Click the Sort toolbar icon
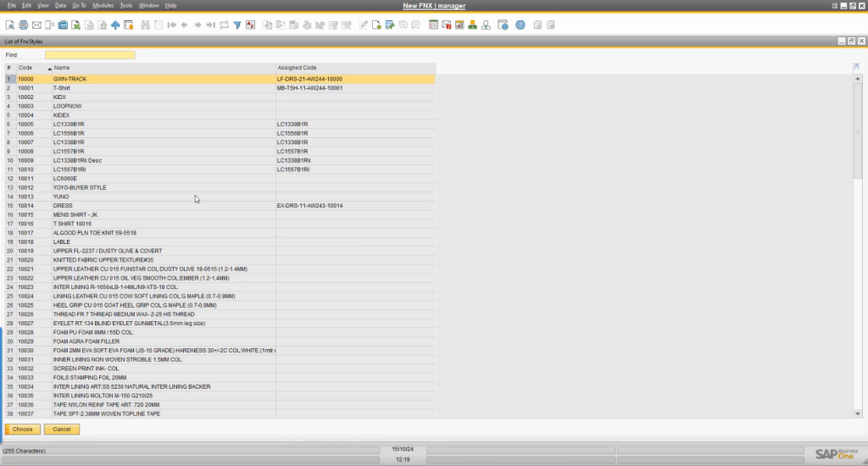Viewport: 868px width, 466px height. click(250, 25)
